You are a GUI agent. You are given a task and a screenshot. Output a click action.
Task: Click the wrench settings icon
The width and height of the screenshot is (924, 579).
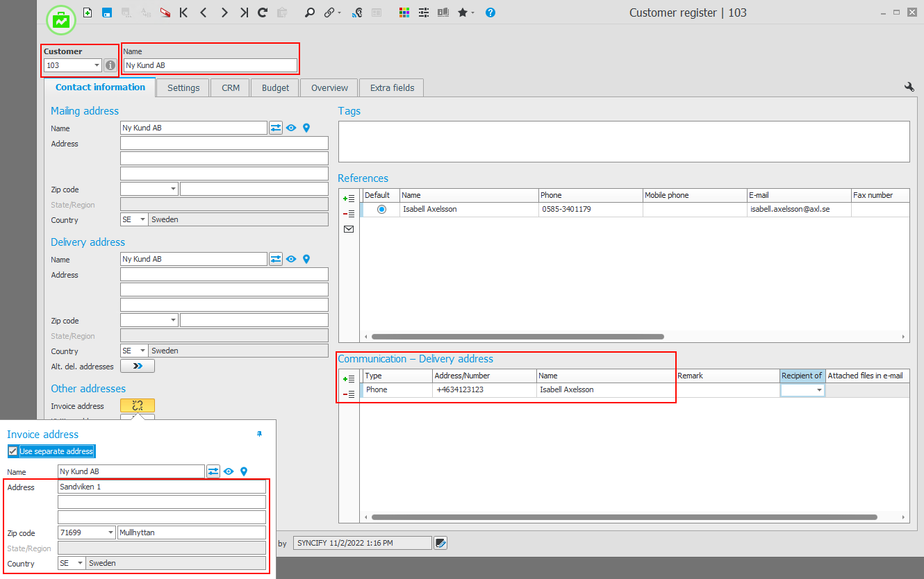click(909, 87)
